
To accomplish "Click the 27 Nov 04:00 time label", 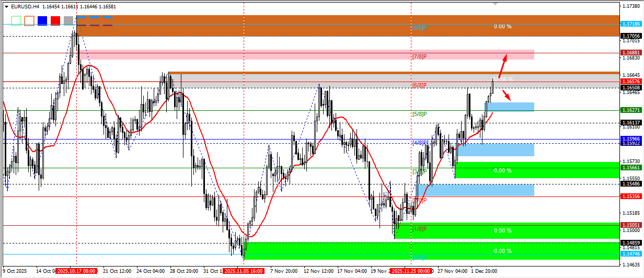I will [453, 272].
